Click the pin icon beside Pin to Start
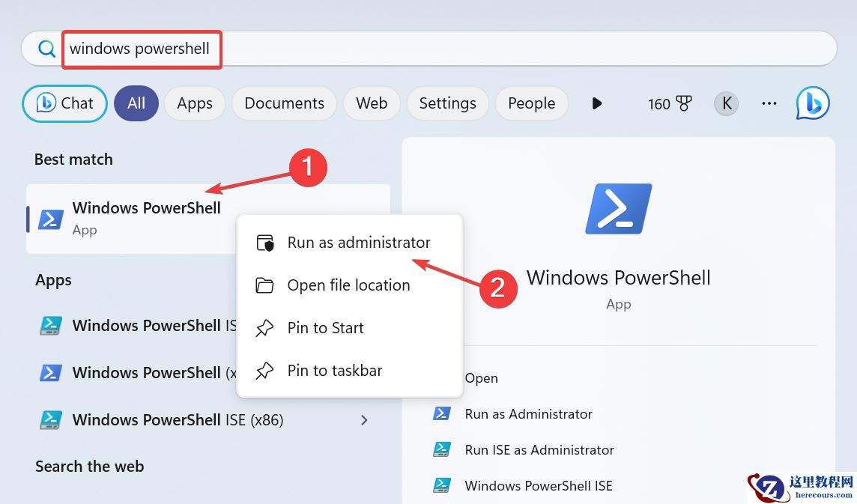The width and height of the screenshot is (857, 504). pos(264,328)
